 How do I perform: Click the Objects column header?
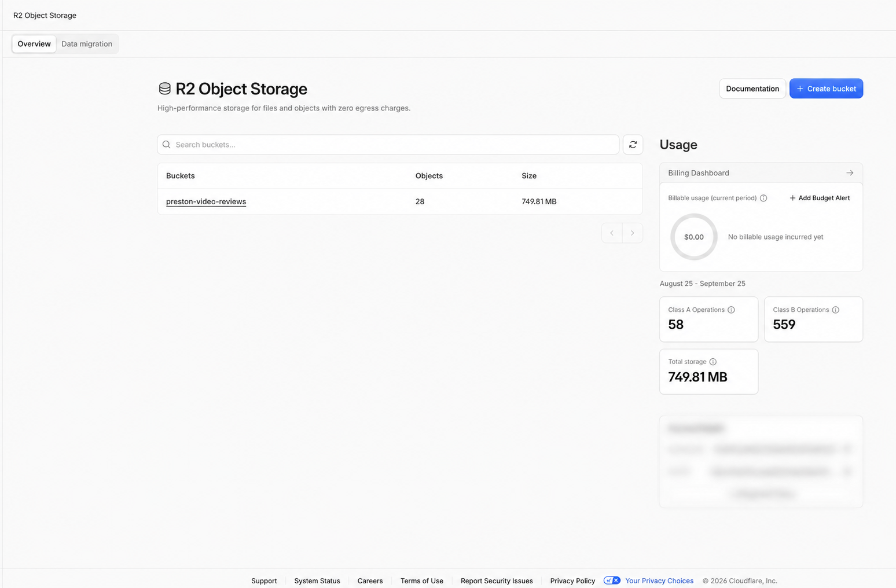coord(429,176)
